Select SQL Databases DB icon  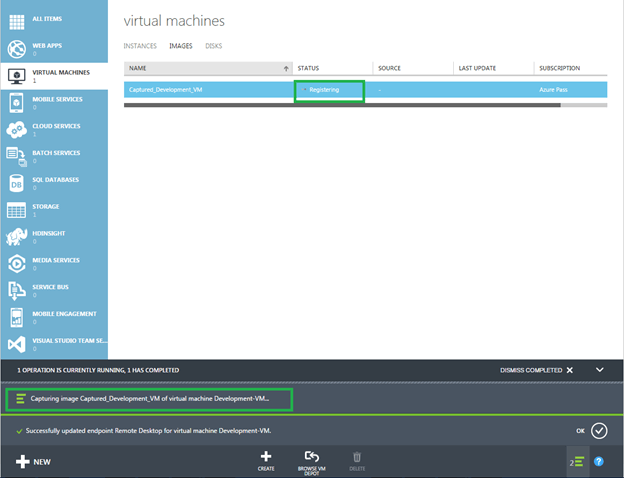point(17,183)
